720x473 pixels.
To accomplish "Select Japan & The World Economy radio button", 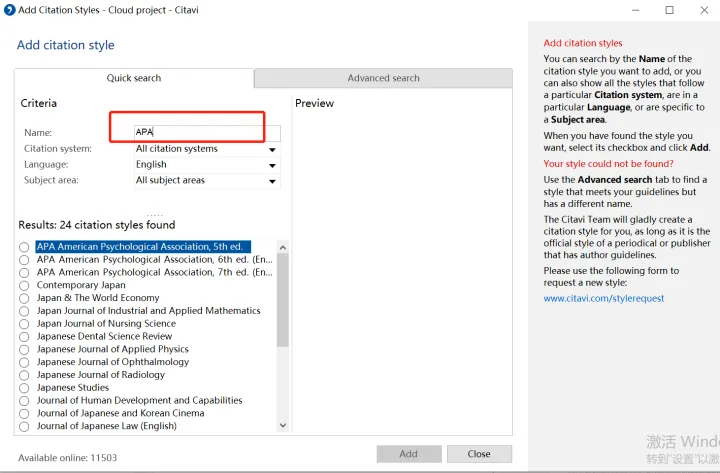I will coord(24,298).
